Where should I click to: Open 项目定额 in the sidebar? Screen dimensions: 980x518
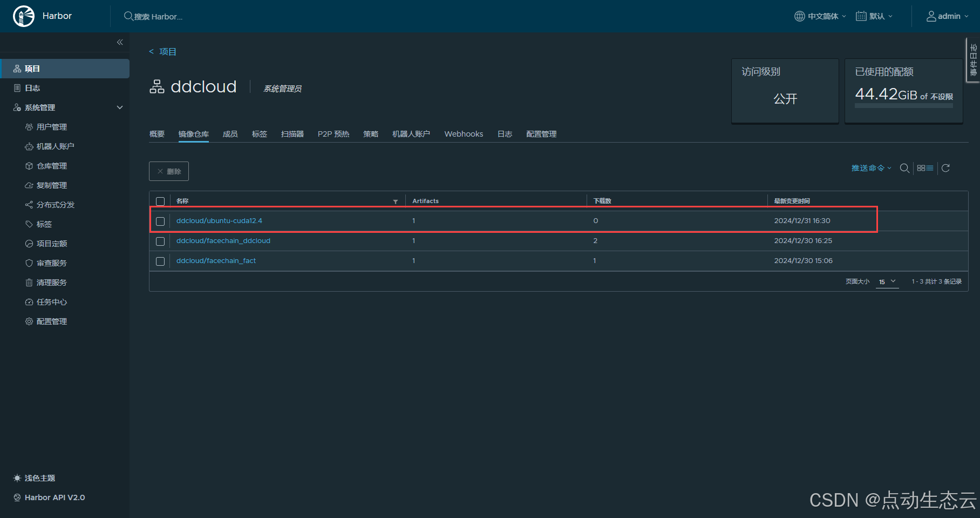52,244
